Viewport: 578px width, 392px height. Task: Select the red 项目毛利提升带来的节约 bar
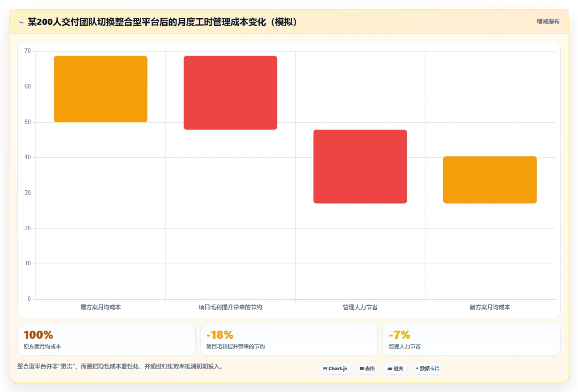230,93
